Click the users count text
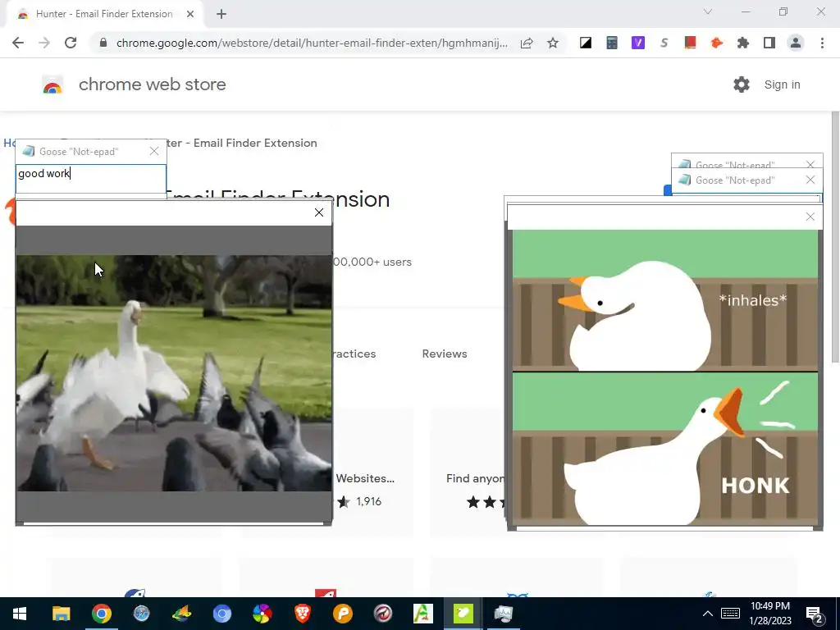This screenshot has height=630, width=840. [x=372, y=262]
